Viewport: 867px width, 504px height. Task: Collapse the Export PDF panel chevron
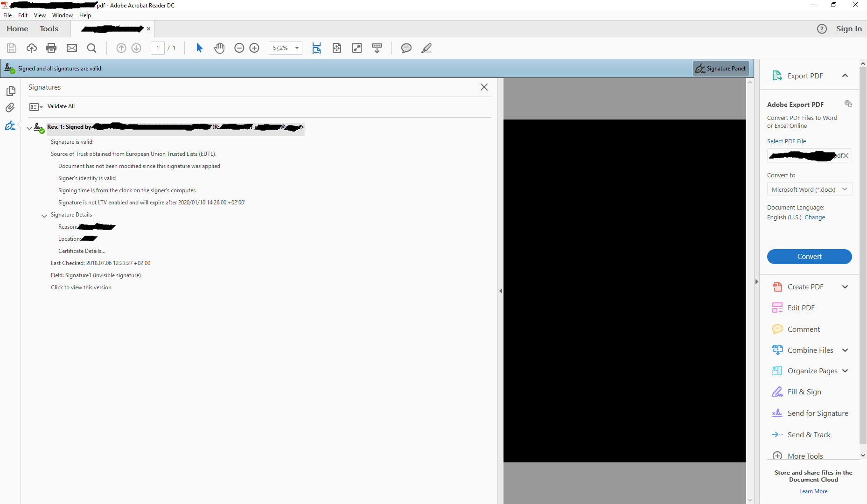[845, 76]
